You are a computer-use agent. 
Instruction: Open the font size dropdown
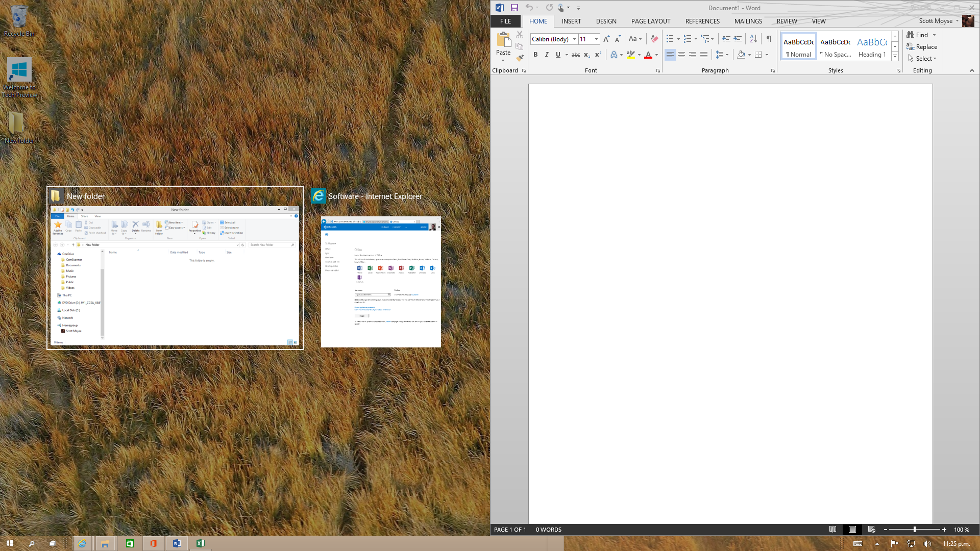click(596, 39)
